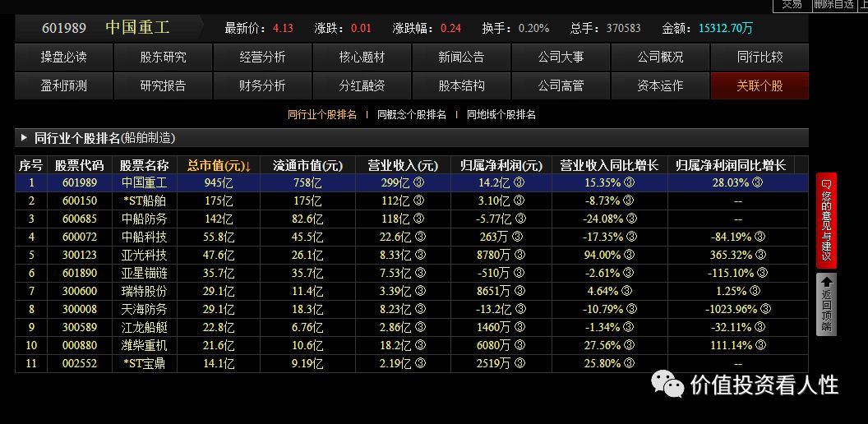Click the ③ icon beside -115.10% growth
This screenshot has height=424, width=868.
tap(762, 273)
